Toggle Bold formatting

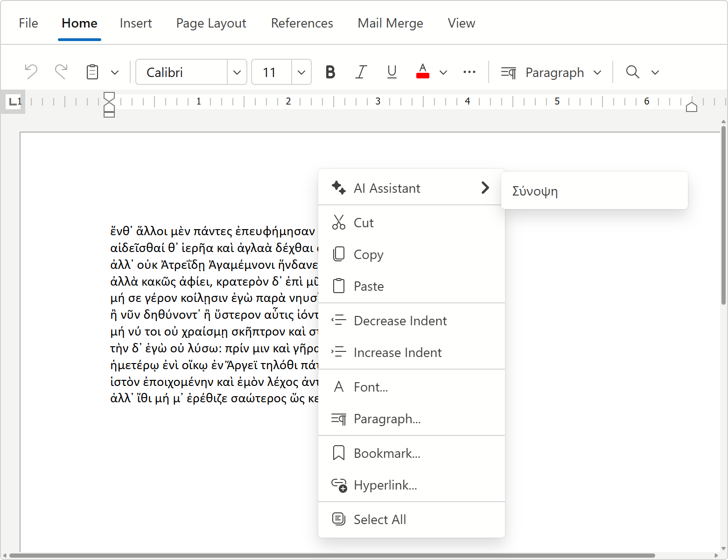click(330, 72)
